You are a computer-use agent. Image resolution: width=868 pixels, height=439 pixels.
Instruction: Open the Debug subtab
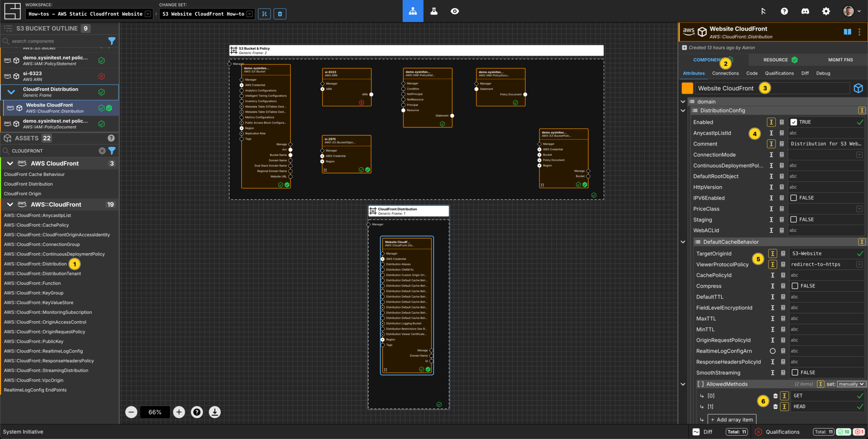point(823,73)
